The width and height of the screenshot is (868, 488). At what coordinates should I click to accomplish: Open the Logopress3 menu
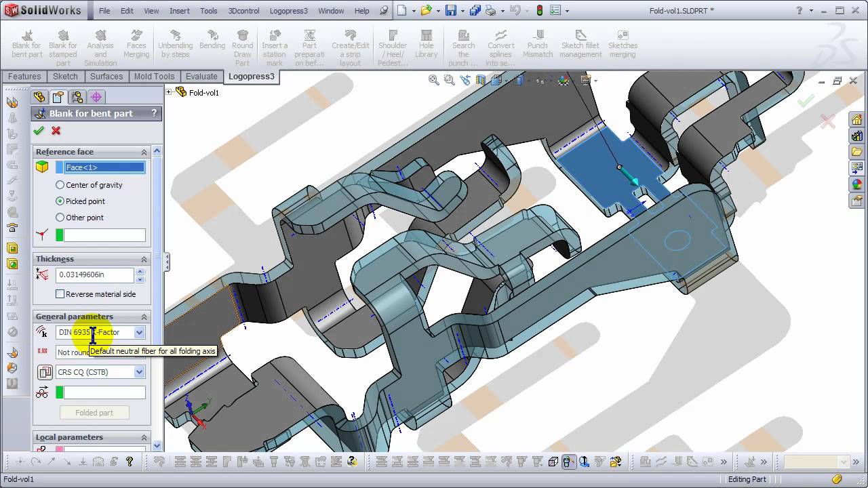pos(288,11)
